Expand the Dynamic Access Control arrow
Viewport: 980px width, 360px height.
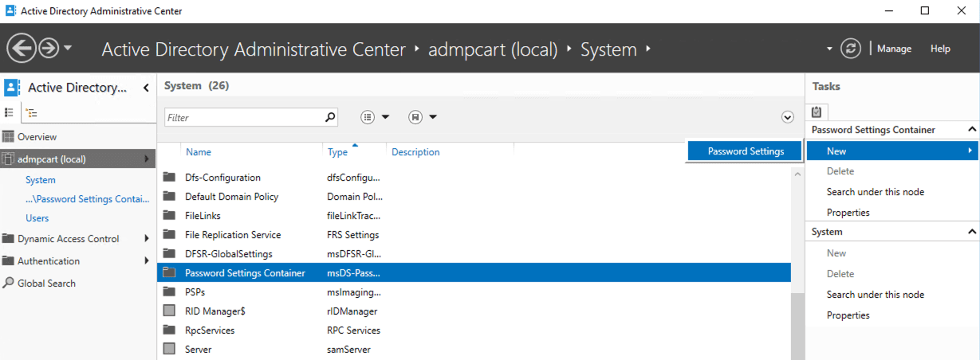[x=147, y=239]
